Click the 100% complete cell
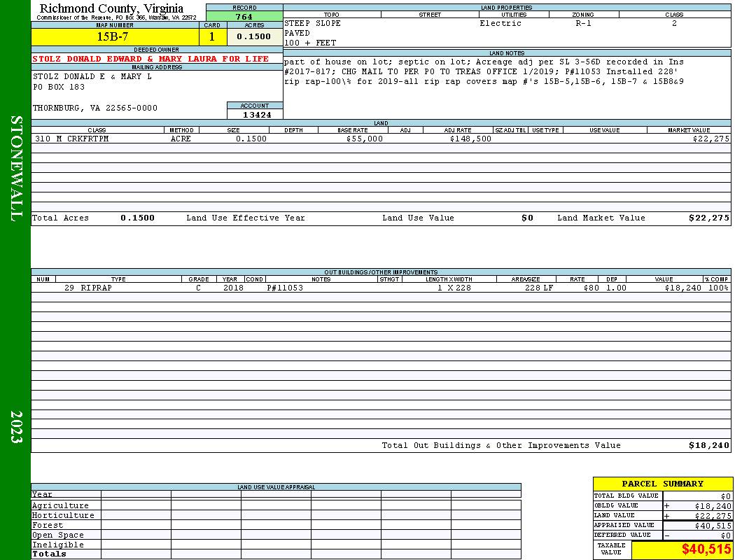The image size is (735, 560). click(x=718, y=288)
